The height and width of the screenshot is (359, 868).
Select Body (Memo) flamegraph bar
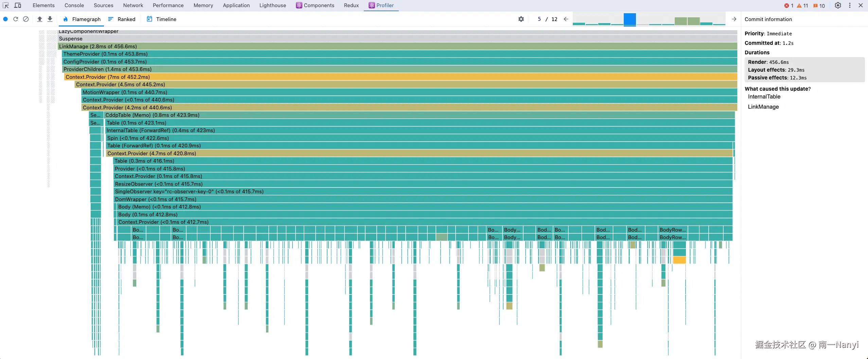[425, 207]
